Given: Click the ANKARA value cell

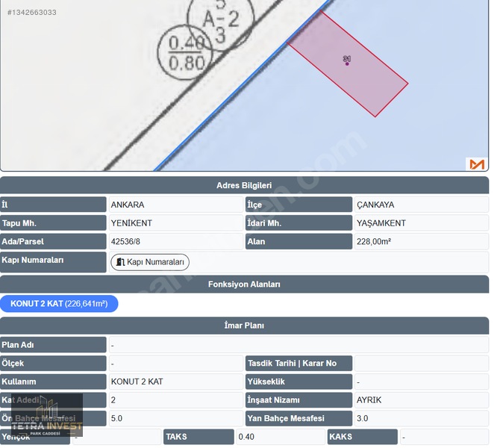Looking at the screenshot, I should (176, 205).
